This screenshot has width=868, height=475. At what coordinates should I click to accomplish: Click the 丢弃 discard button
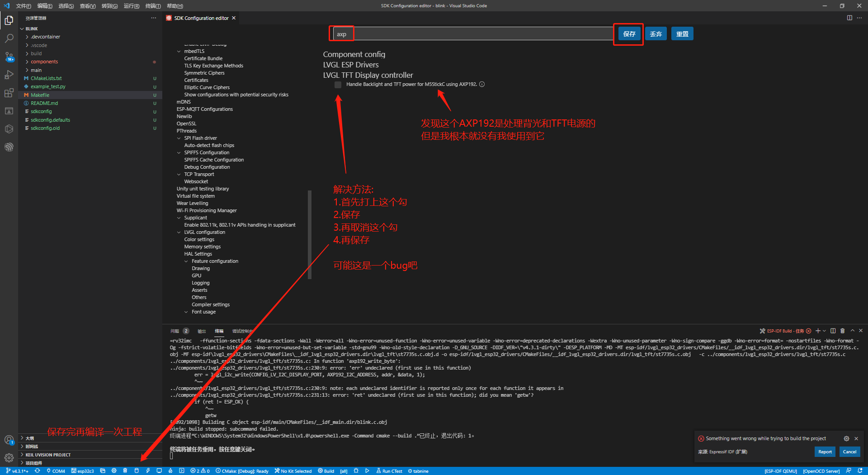tap(656, 34)
